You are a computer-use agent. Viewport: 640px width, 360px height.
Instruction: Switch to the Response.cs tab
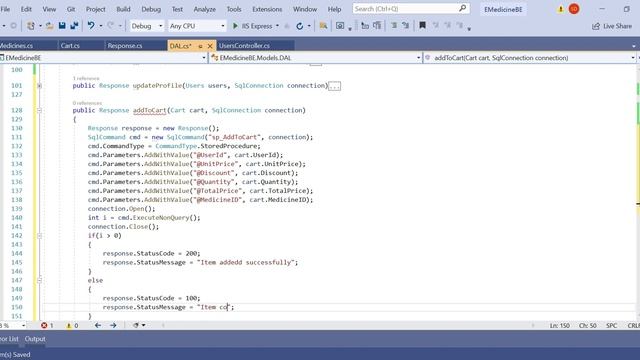tap(125, 46)
